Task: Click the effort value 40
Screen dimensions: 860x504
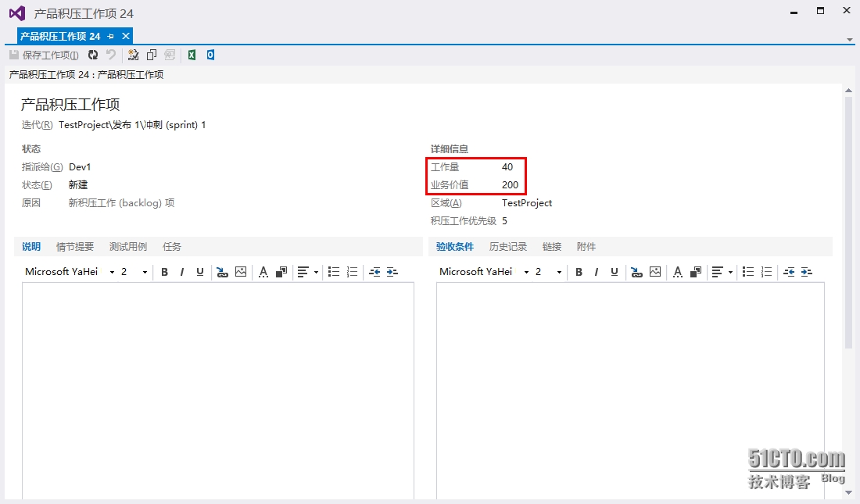Action: (507, 167)
